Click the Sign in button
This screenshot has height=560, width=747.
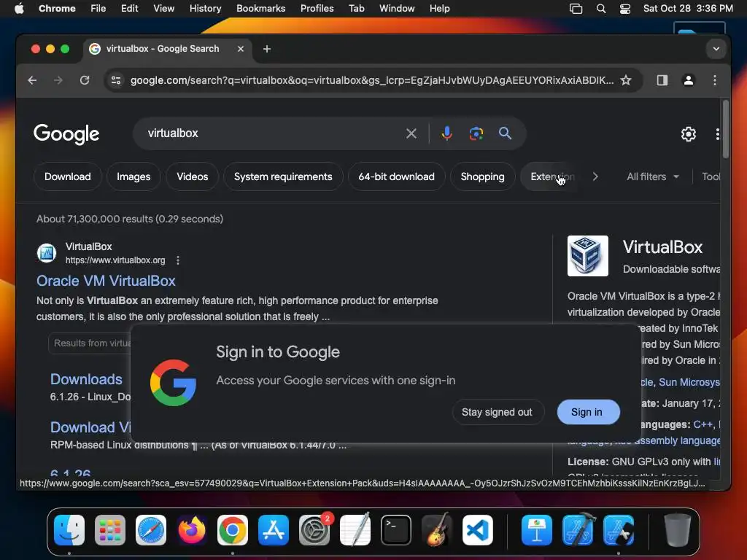coord(588,412)
